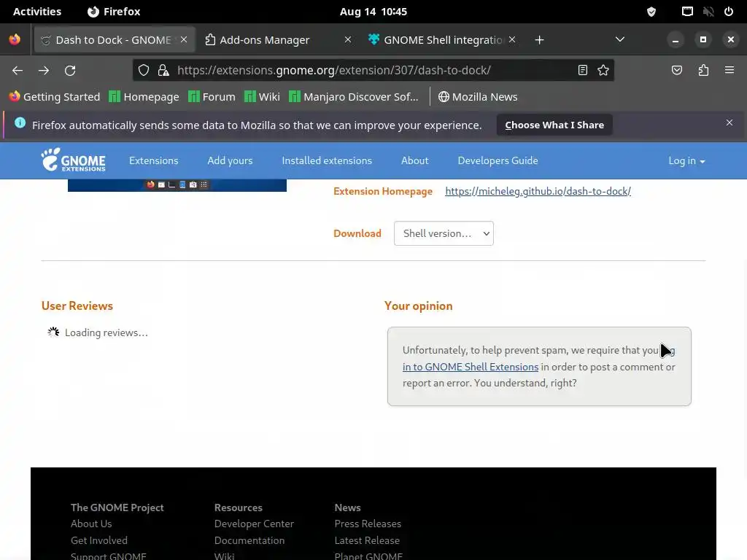
Task: Dismiss the Firefox data notification bar
Action: (x=729, y=122)
